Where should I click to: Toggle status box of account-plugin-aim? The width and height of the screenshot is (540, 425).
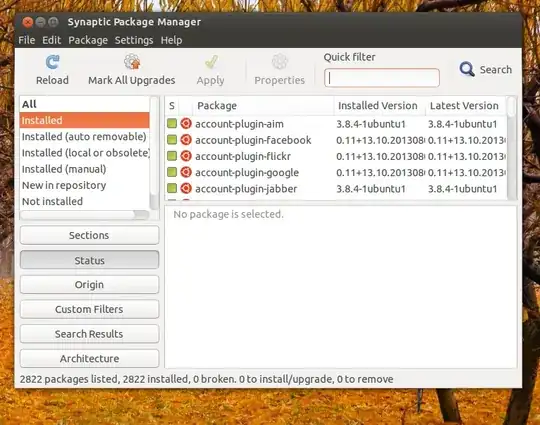[x=172, y=124]
